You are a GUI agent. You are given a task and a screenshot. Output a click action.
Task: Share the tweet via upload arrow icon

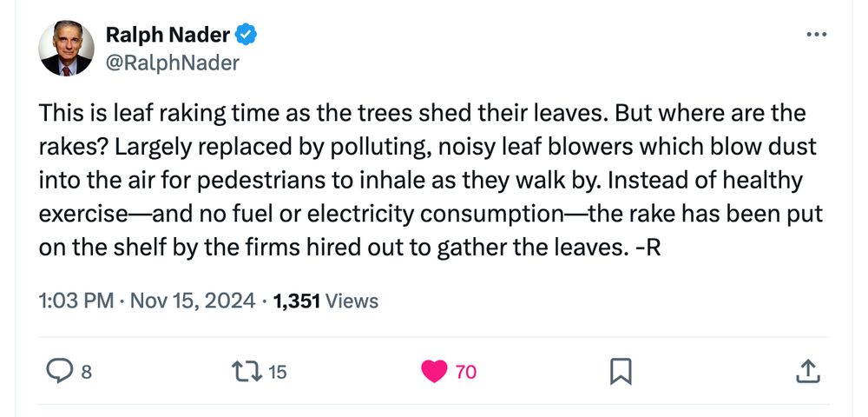[807, 372]
